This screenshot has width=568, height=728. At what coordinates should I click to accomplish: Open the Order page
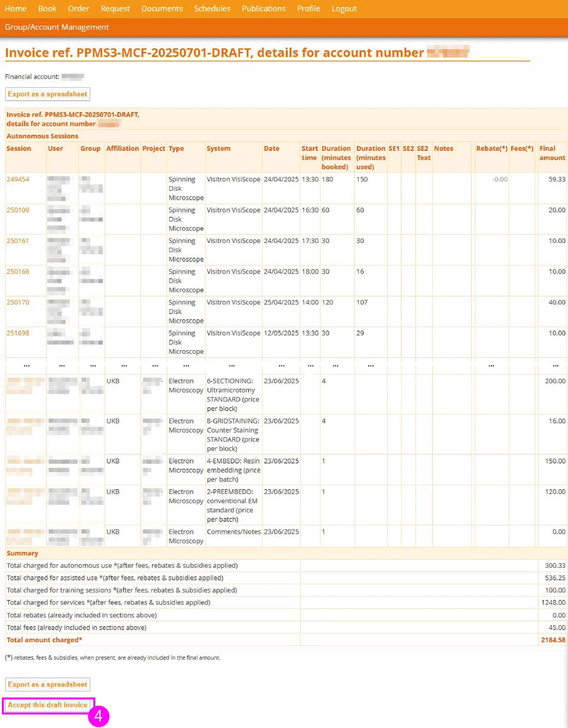click(78, 8)
